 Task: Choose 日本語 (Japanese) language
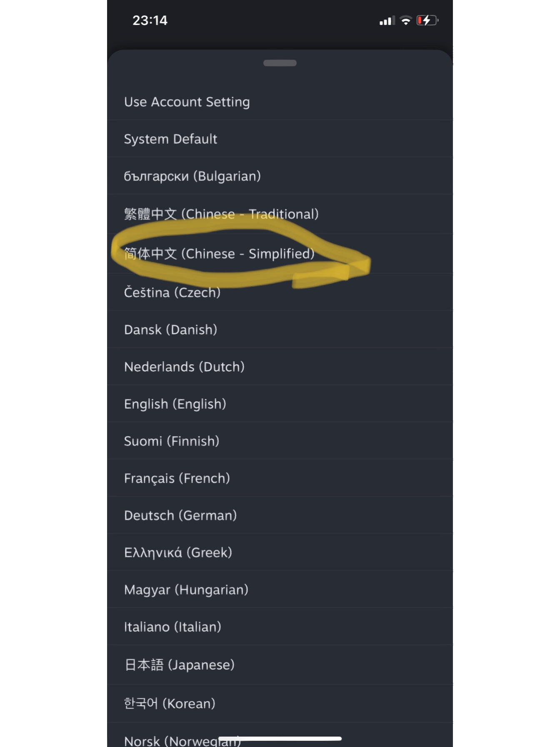point(280,664)
